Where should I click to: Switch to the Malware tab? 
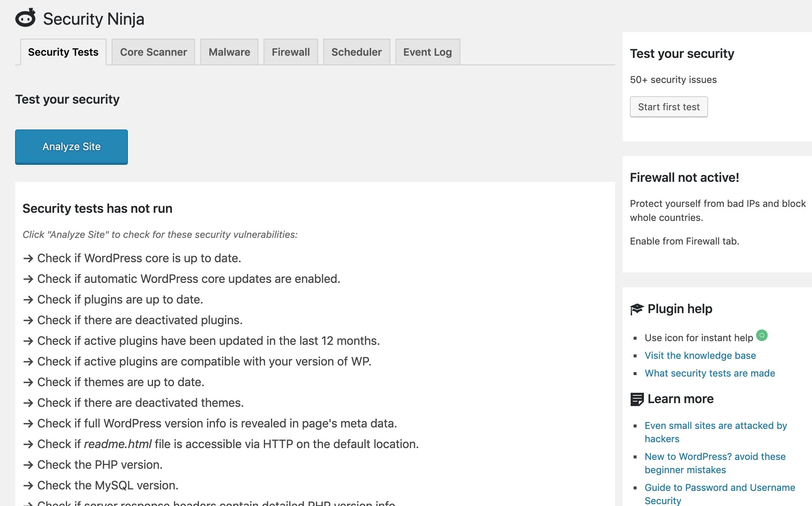pos(229,52)
